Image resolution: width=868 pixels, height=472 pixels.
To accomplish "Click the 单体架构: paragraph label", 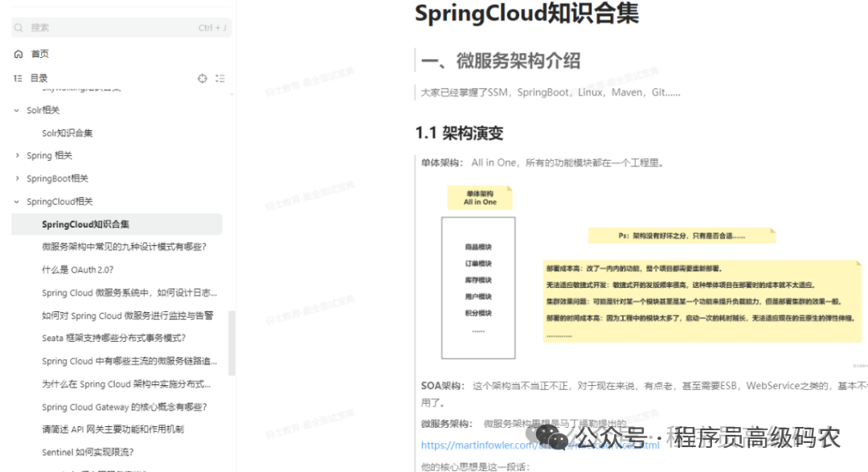I will [441, 163].
